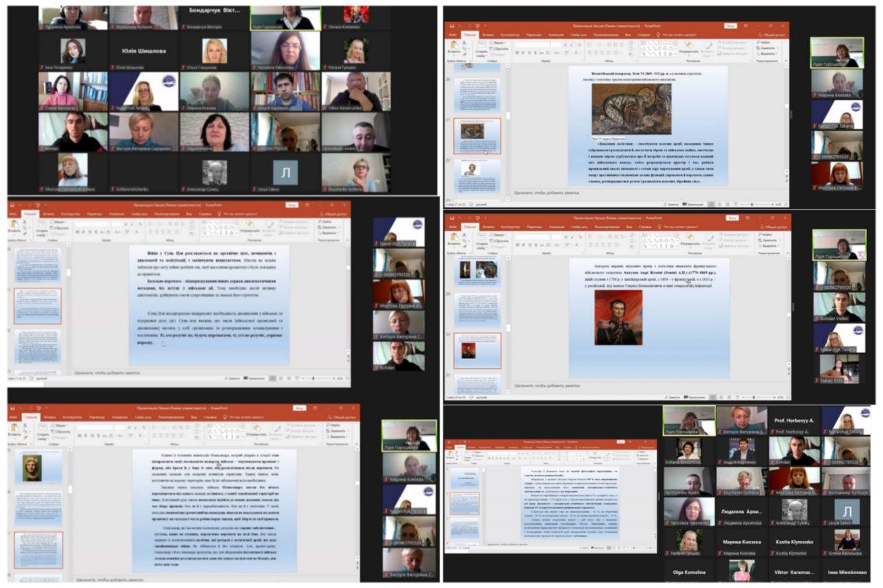Screen dimensions: 883x588
Task: Toggle Заметки notes pane in mosaic-slide status bar
Action: point(671,204)
